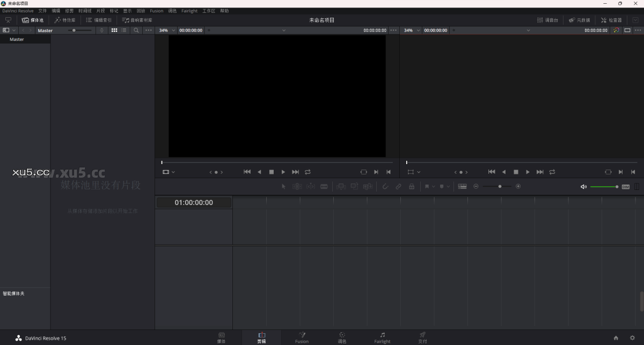
Task: Open the 34% viewer zoom dropdown
Action: [167, 30]
